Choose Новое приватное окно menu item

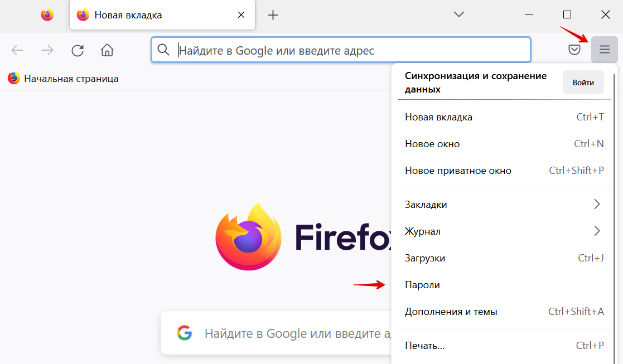pyautogui.click(x=457, y=171)
